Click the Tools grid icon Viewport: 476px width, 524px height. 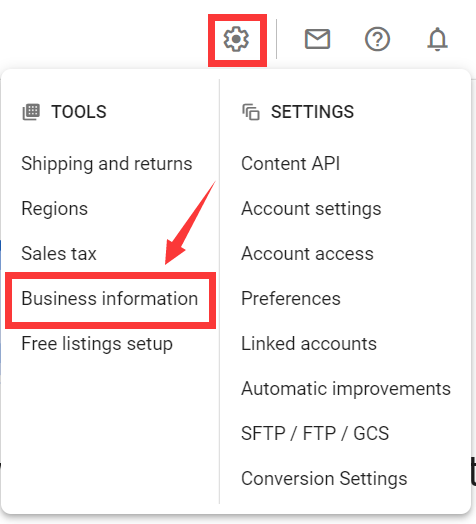click(x=31, y=112)
